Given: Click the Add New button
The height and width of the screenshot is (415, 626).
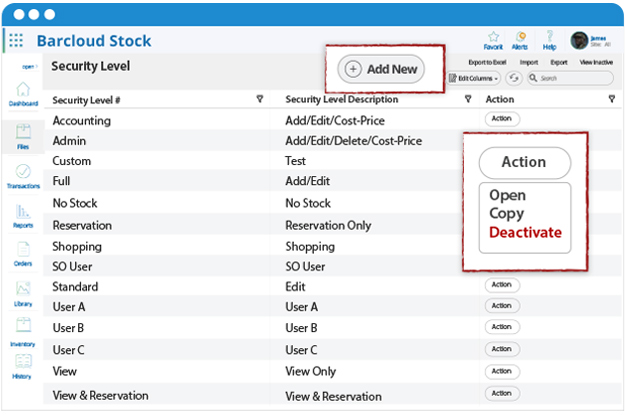Looking at the screenshot, I should point(381,69).
